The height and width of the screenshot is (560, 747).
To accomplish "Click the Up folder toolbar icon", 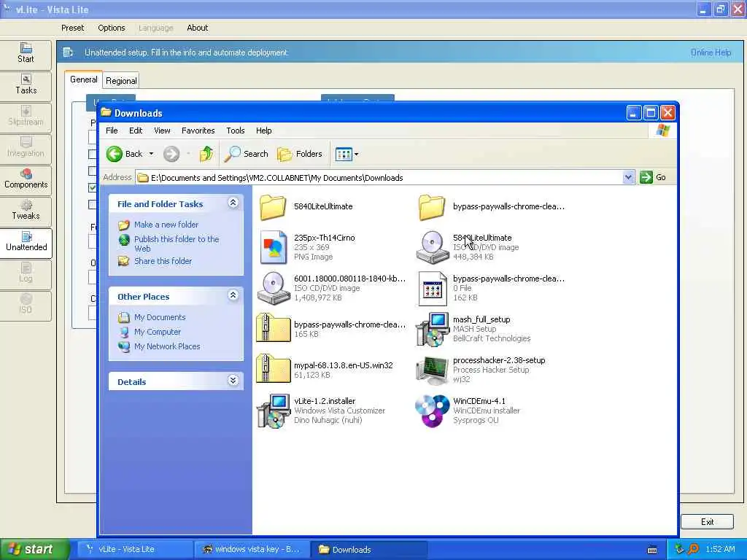I will click(206, 154).
